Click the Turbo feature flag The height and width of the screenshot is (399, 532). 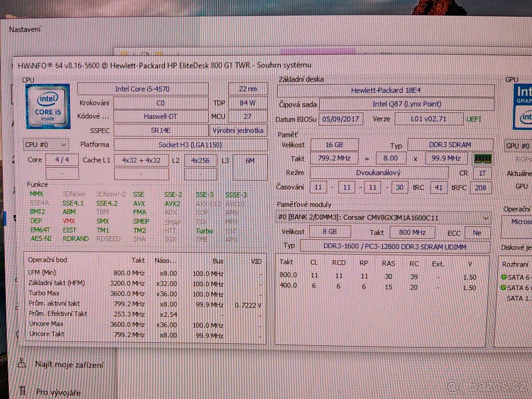point(204,231)
